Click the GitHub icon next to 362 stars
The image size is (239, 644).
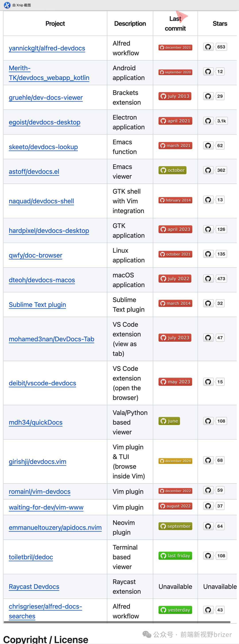coord(208,170)
